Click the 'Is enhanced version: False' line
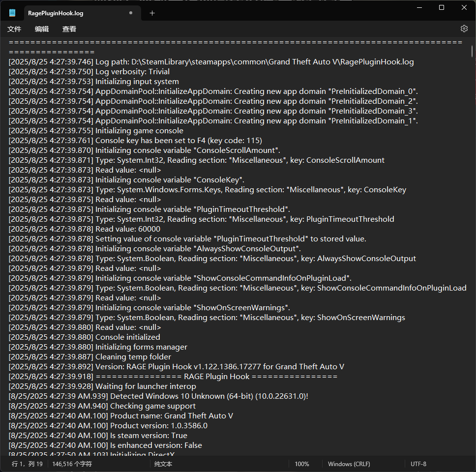This screenshot has height=472, width=476. pos(105,445)
